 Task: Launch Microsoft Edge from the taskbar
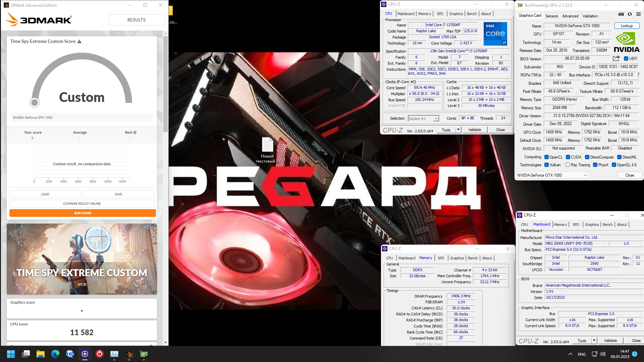point(55,354)
